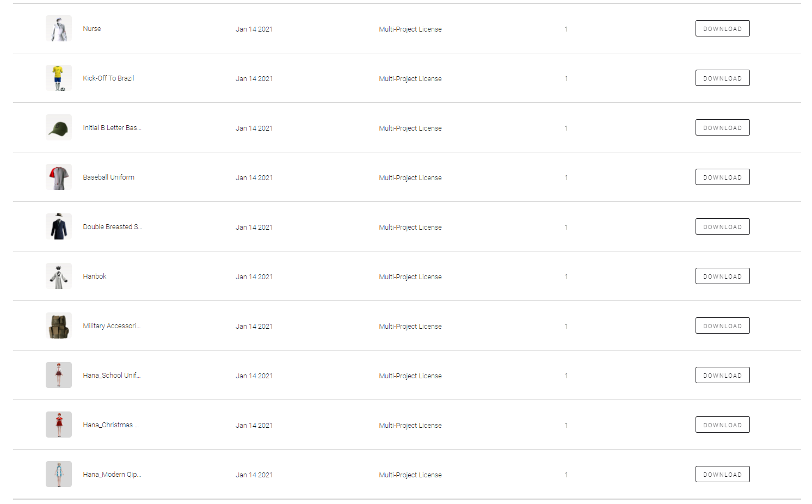Download the Military Accessories item
812x504 pixels.
(722, 325)
